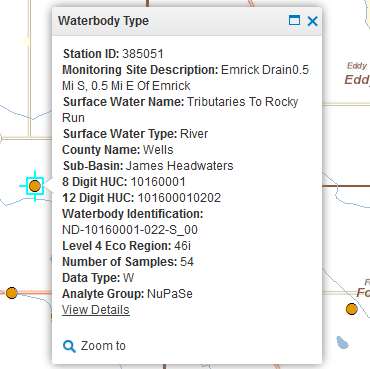The width and height of the screenshot is (370, 369).
Task: Maximize the Waterbody Type popup
Action: coord(294,20)
